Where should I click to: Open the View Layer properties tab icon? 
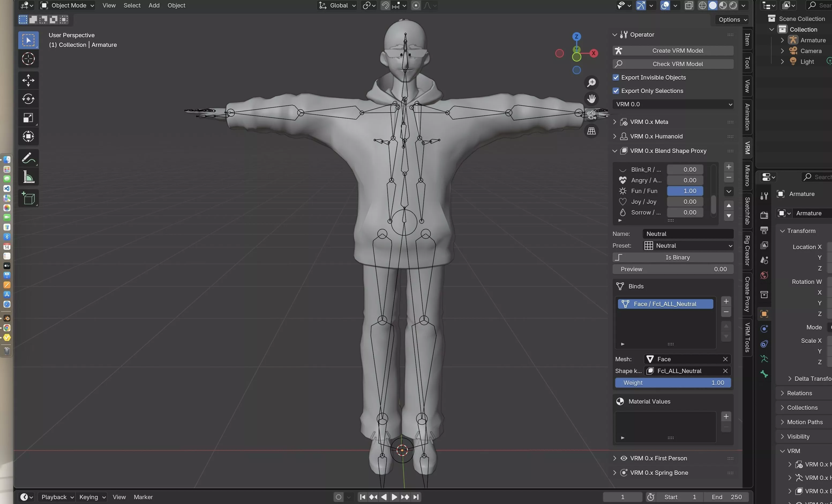pos(764,245)
